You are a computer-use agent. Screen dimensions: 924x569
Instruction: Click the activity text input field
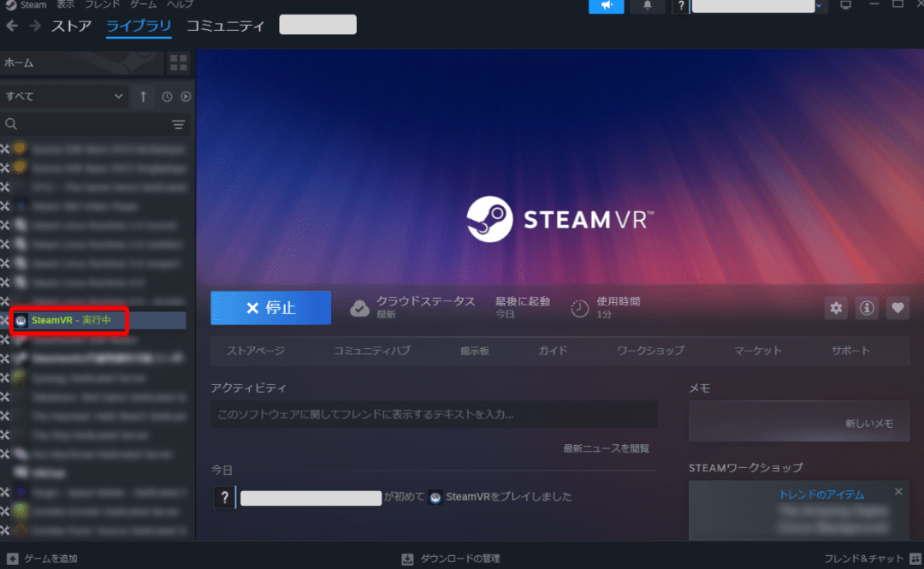tap(435, 414)
